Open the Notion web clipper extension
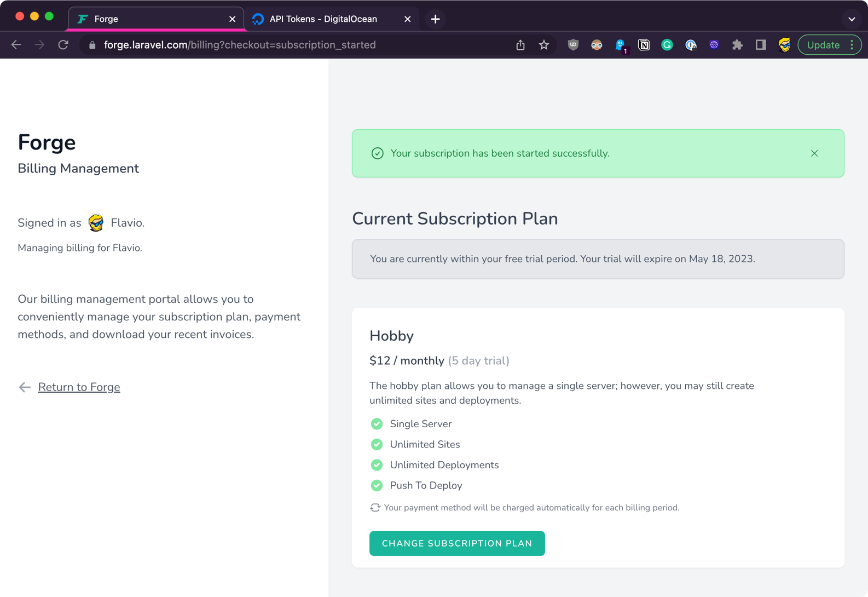This screenshot has width=868, height=597. [x=644, y=45]
